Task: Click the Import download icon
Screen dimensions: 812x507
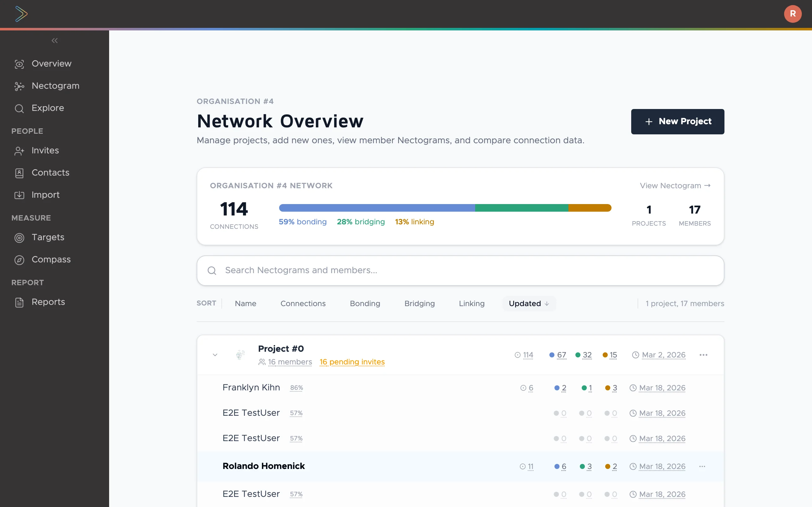Action: point(19,195)
